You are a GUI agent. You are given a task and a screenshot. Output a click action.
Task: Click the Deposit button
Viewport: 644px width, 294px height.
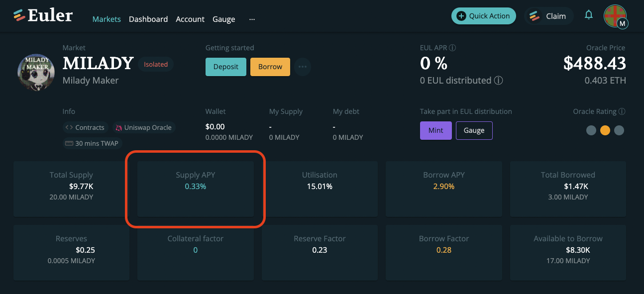226,67
